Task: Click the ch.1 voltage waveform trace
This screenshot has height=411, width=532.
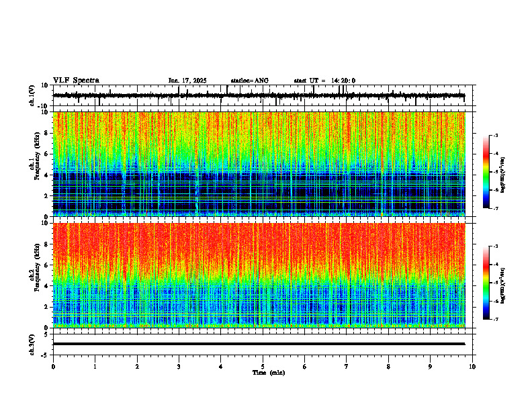Action: pos(259,95)
